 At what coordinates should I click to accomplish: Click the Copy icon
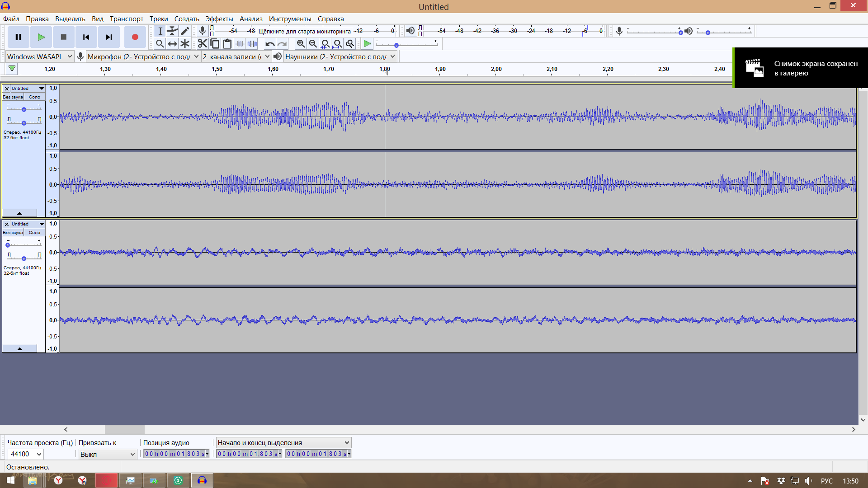point(215,43)
